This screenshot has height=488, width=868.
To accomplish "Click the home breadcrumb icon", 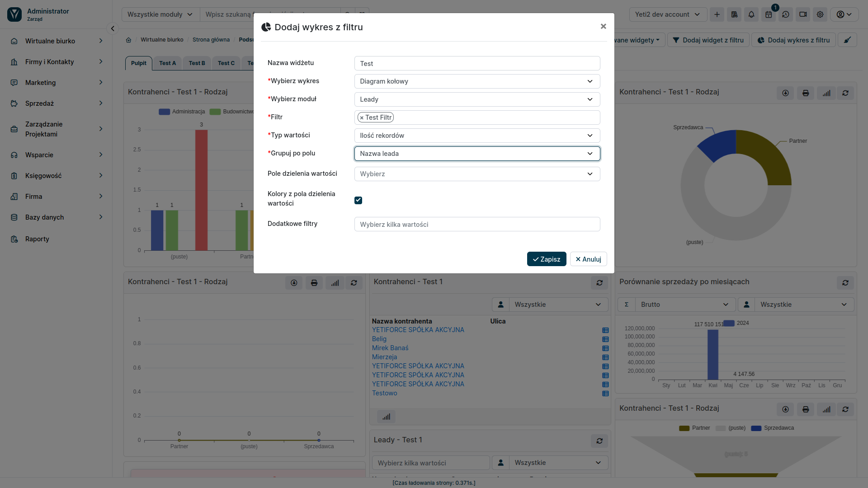I will click(x=128, y=40).
